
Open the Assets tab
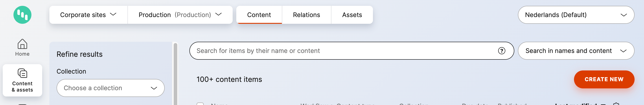coord(352,15)
